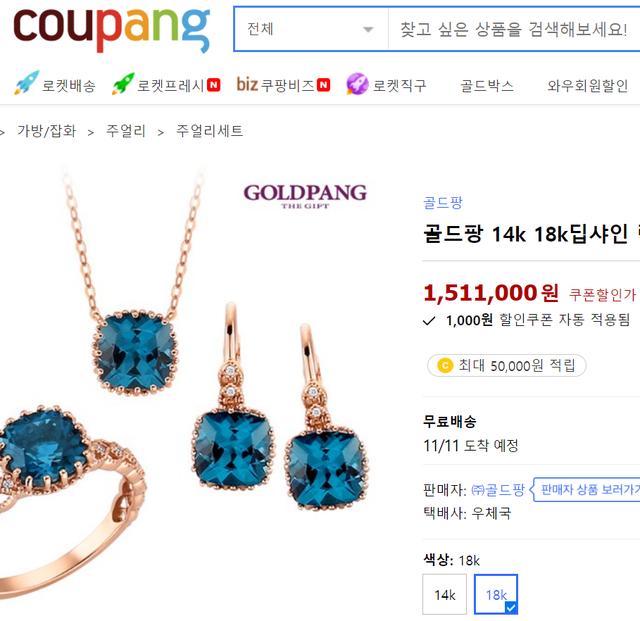Screen dimensions: 640x621
Task: Click the 판매자 상품 보러가기 button
Action: (x=586, y=489)
